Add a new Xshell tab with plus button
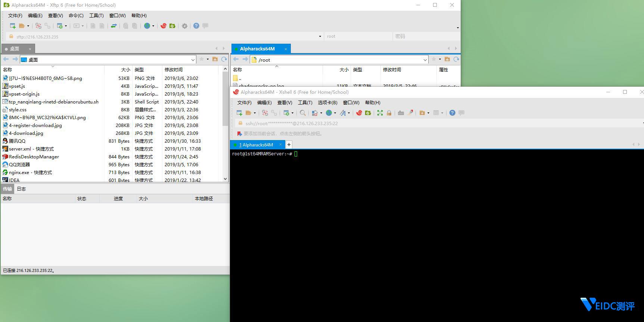 click(x=289, y=145)
